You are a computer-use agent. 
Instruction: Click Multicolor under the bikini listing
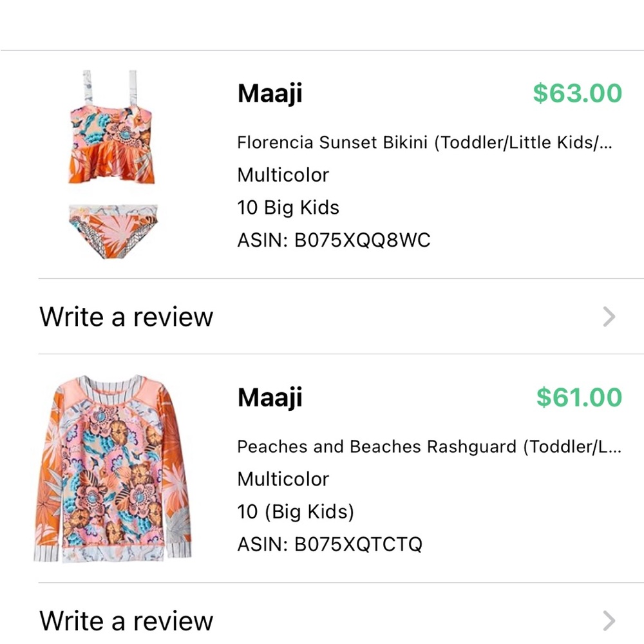coord(283,175)
